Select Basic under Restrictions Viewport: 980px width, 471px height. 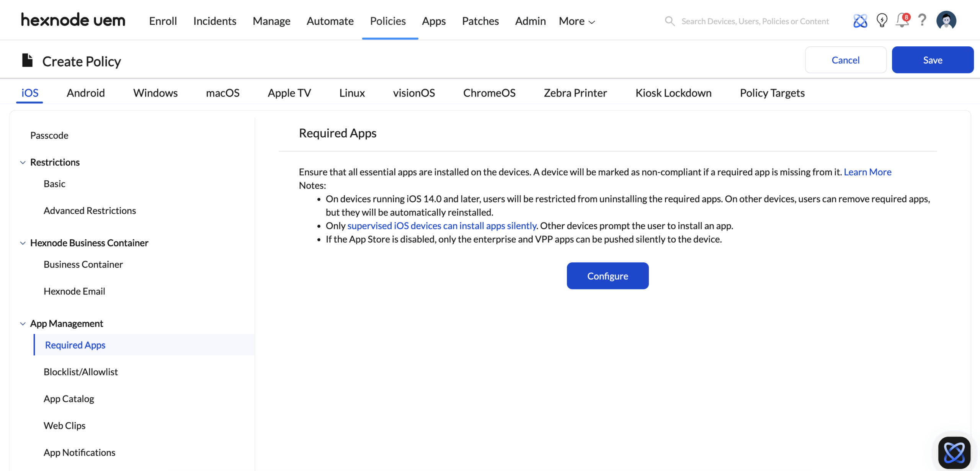pos(54,184)
